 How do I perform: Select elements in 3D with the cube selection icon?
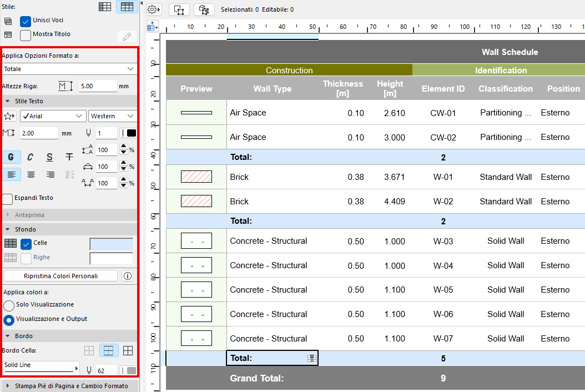click(204, 9)
